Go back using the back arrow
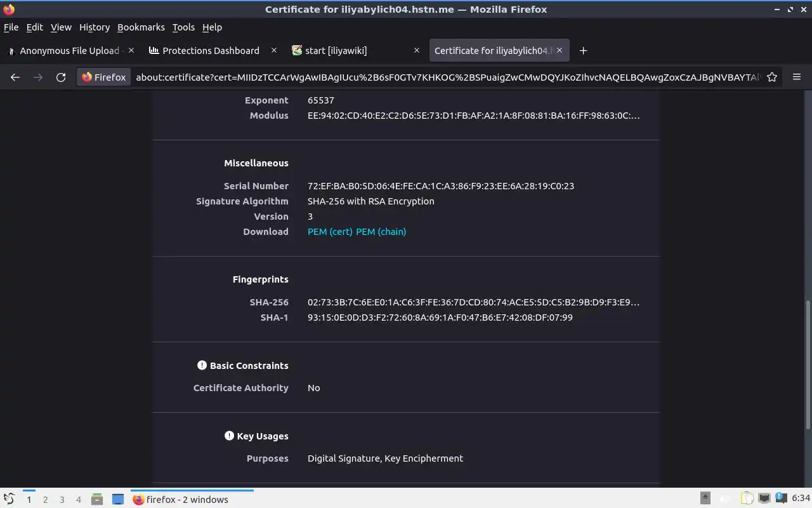The height and width of the screenshot is (508, 812). coord(15,77)
